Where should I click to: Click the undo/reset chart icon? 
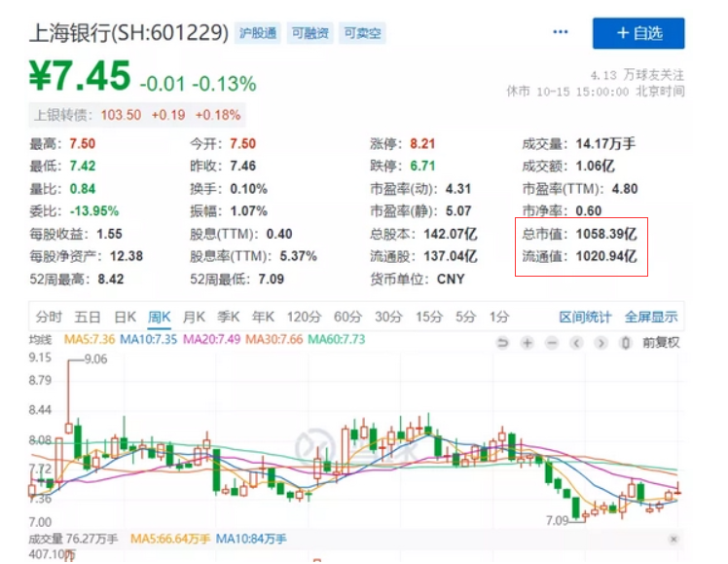(x=502, y=343)
